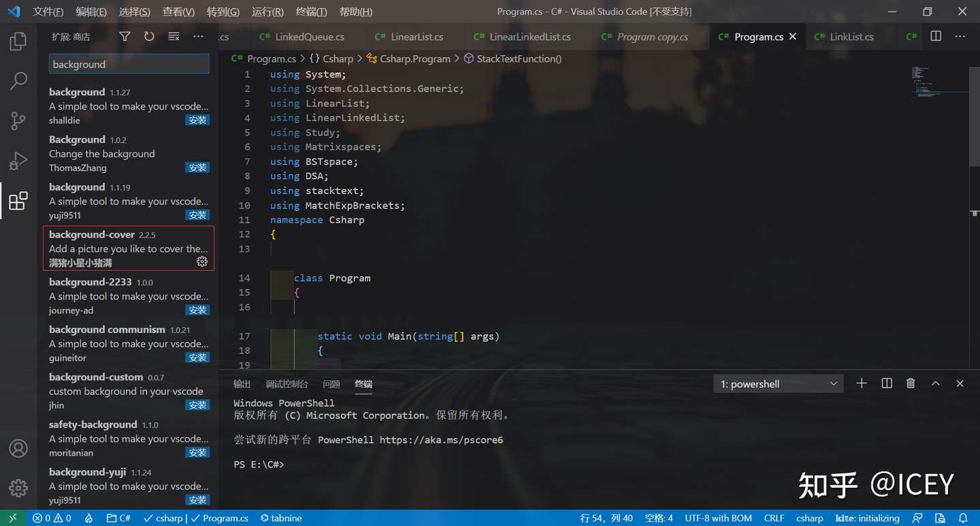Refresh the extensions list
Image resolution: width=980 pixels, height=526 pixels.
pos(149,37)
